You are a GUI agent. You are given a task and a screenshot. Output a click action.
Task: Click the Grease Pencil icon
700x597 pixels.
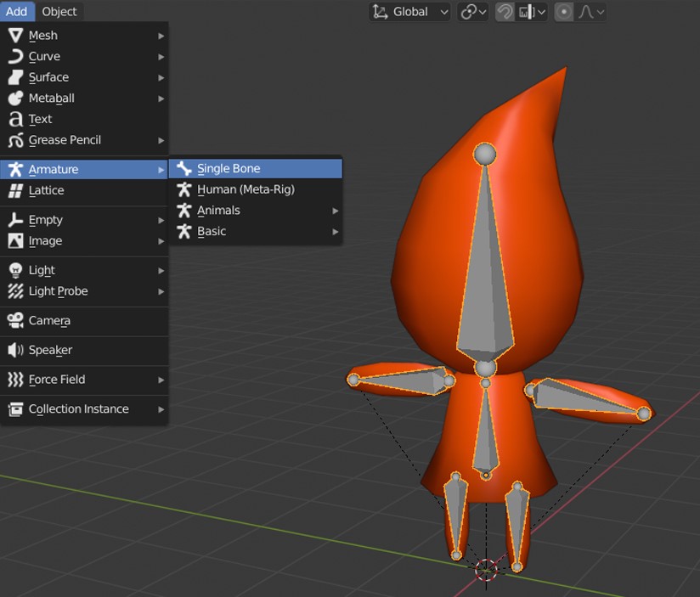pos(15,140)
